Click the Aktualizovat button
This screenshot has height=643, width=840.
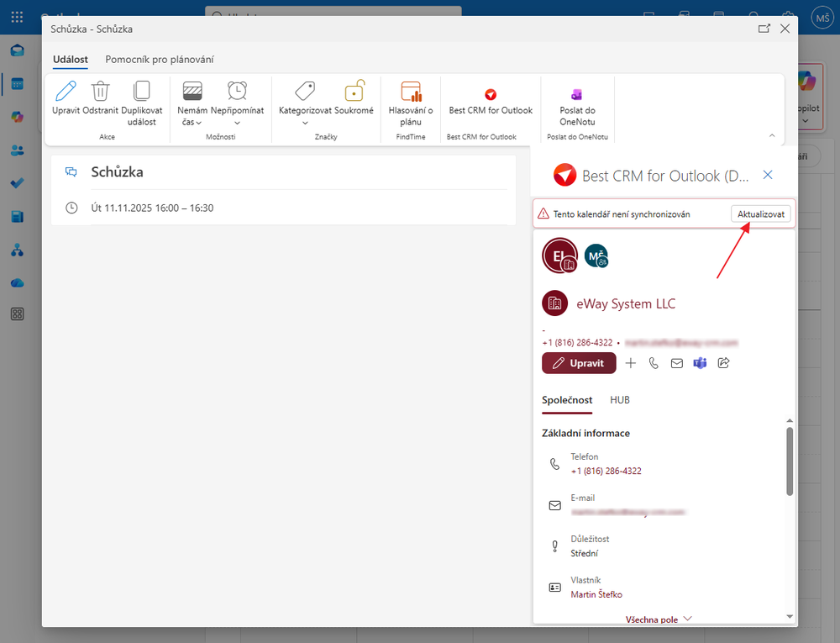760,214
